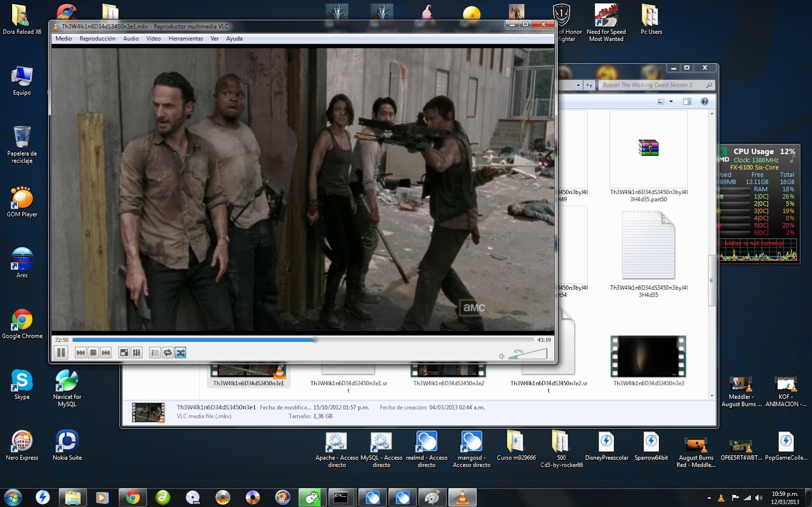This screenshot has width=812, height=507.
Task: Select the Papelera de reciclaje icon
Action: coord(22,145)
